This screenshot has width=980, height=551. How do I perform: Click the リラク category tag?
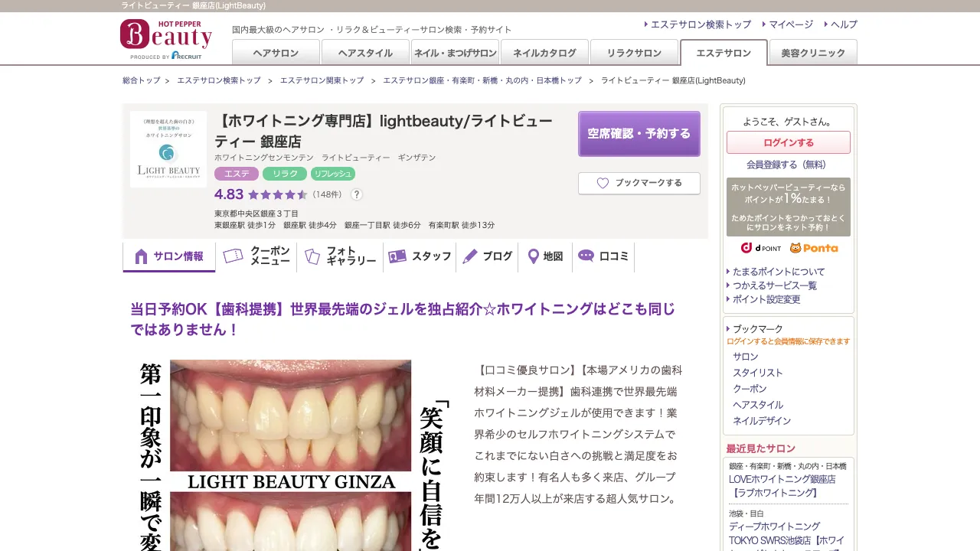coord(285,174)
